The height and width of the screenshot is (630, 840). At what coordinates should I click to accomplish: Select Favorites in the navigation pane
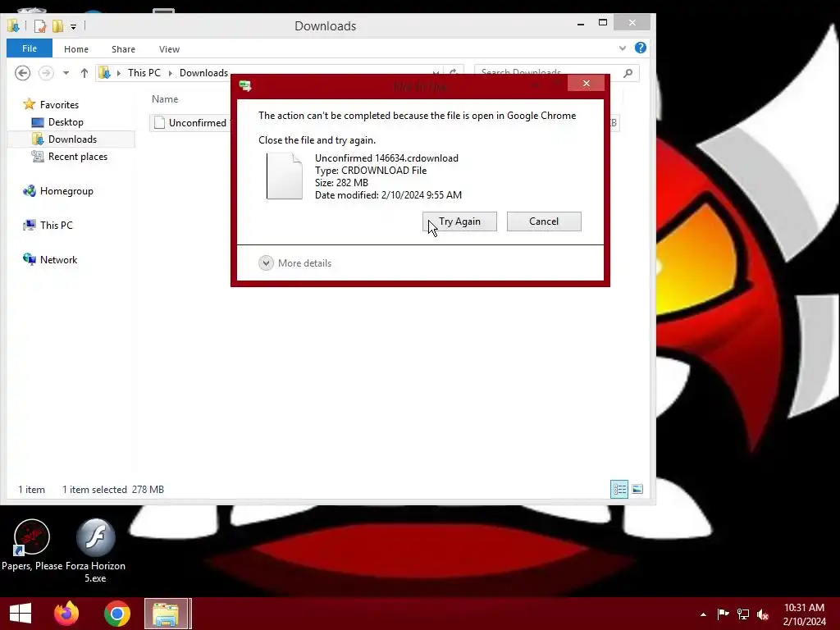click(x=59, y=104)
